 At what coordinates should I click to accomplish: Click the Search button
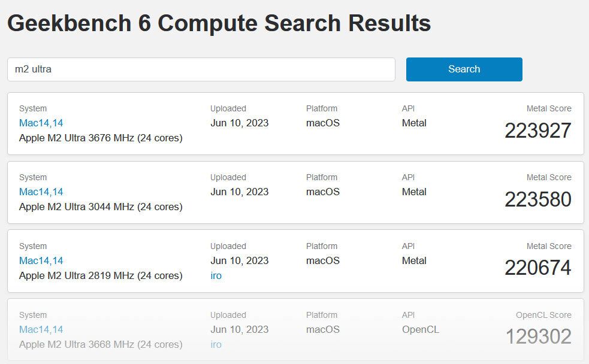tap(464, 69)
